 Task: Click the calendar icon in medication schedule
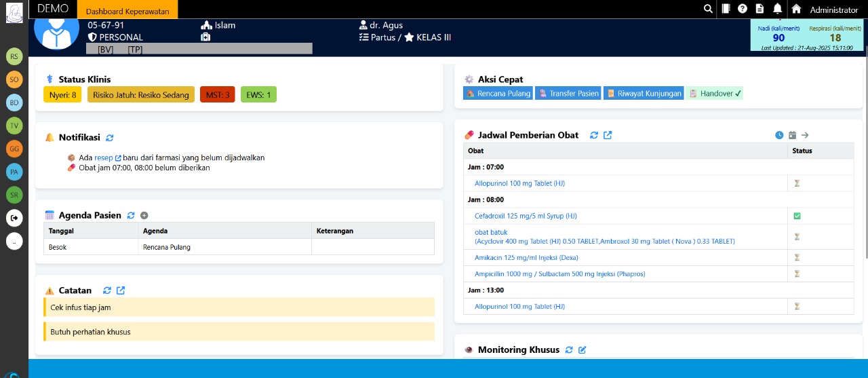pyautogui.click(x=792, y=135)
